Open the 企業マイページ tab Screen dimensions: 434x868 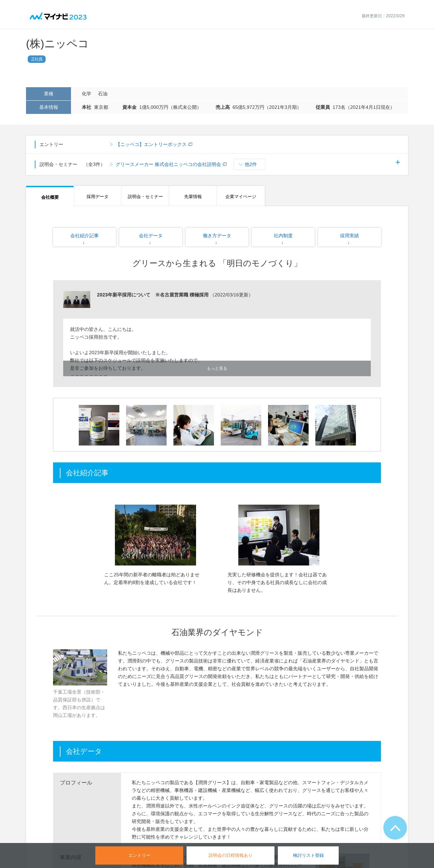click(x=241, y=196)
